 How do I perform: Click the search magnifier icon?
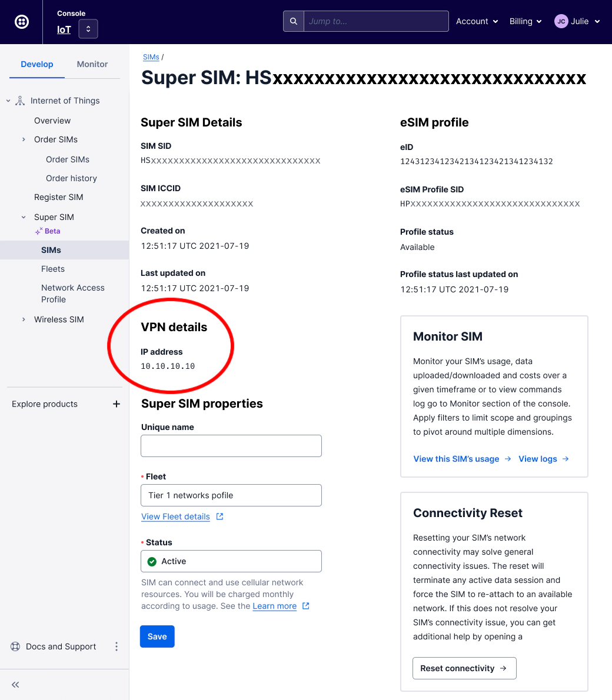(293, 21)
